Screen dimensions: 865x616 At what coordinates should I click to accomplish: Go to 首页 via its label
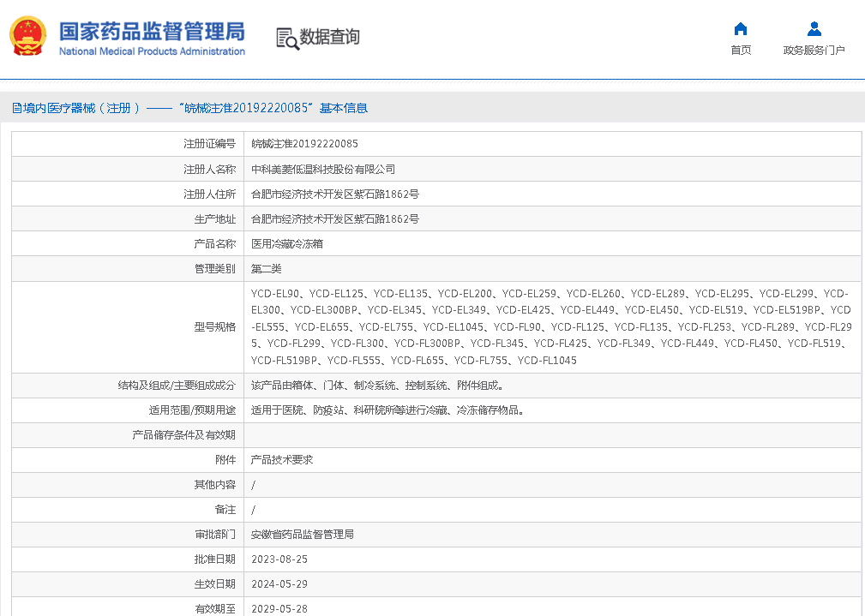coord(741,51)
